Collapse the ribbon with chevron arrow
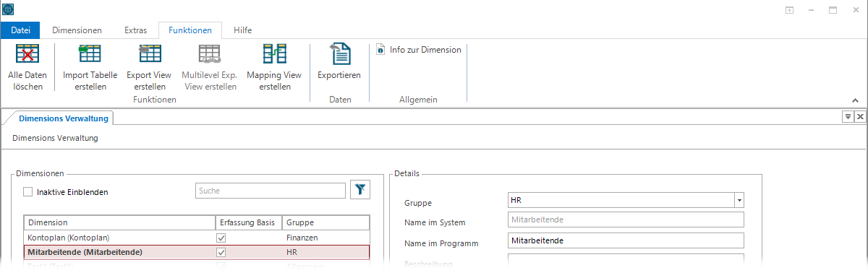This screenshot has width=868, height=278. (x=855, y=100)
